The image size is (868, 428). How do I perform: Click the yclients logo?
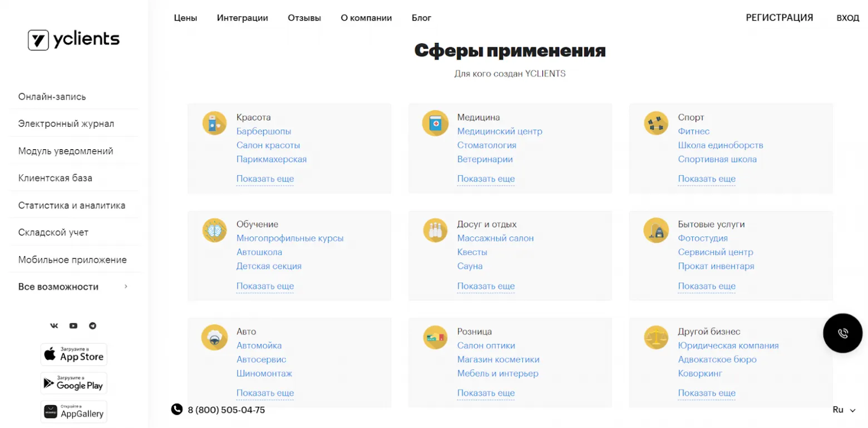(74, 40)
